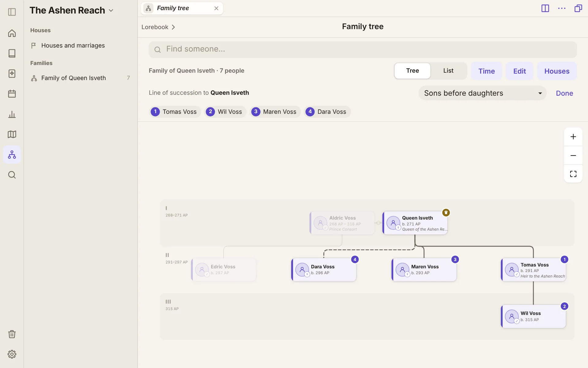Screen dimensions: 588x368
Task: Open the Lorebook book icon
Action: [12, 53]
